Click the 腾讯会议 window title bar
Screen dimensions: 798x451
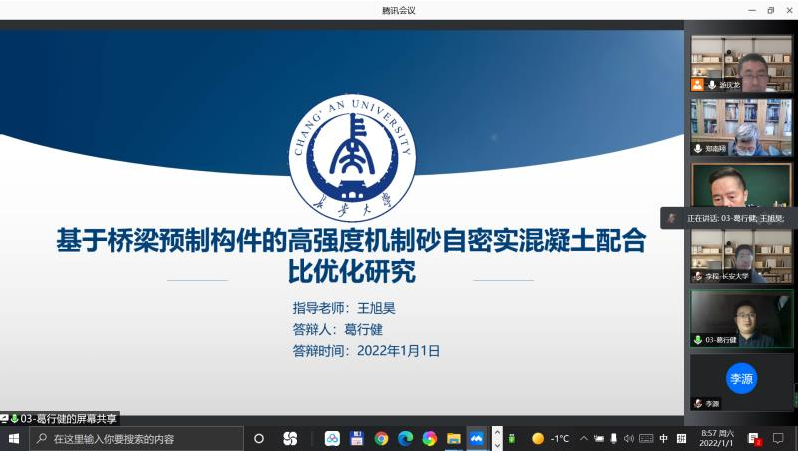tap(398, 10)
